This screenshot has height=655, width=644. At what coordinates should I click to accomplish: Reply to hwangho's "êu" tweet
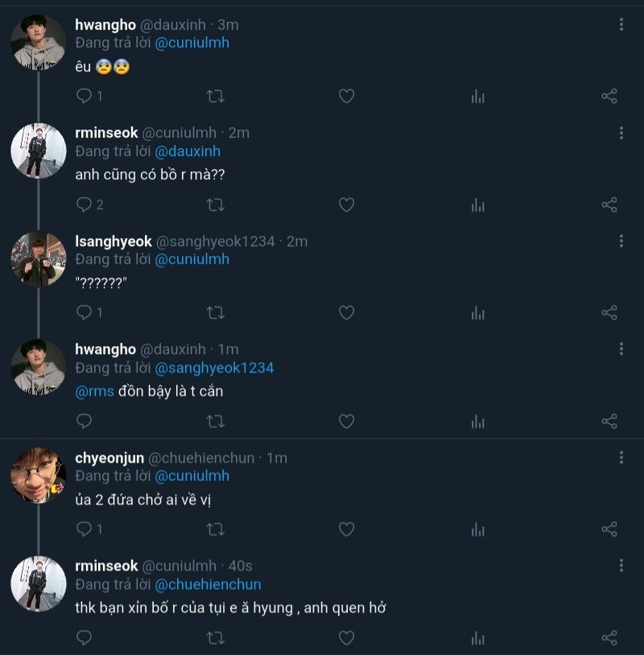coord(85,97)
